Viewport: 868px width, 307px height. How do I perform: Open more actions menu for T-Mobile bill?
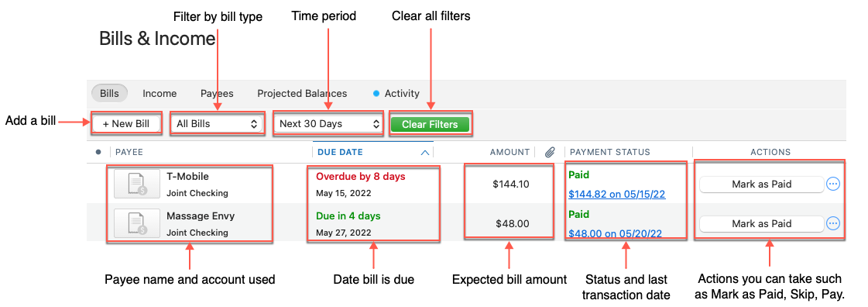[x=832, y=184]
